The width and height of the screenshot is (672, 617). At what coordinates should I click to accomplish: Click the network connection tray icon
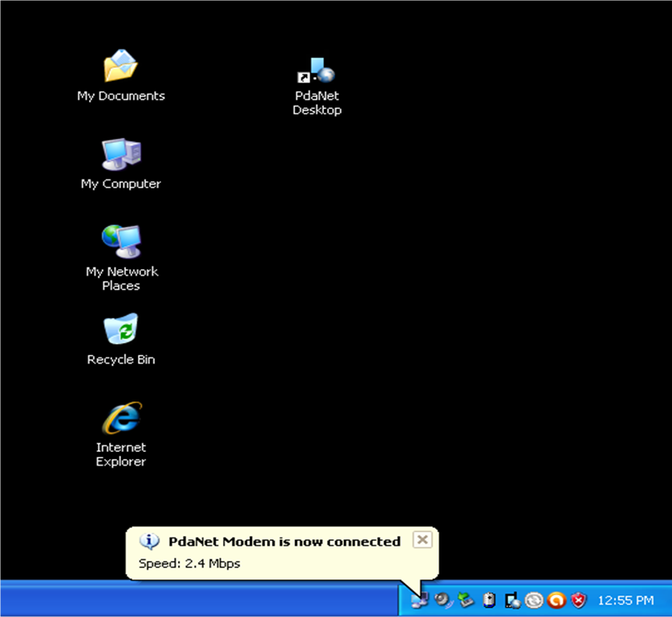(x=419, y=600)
